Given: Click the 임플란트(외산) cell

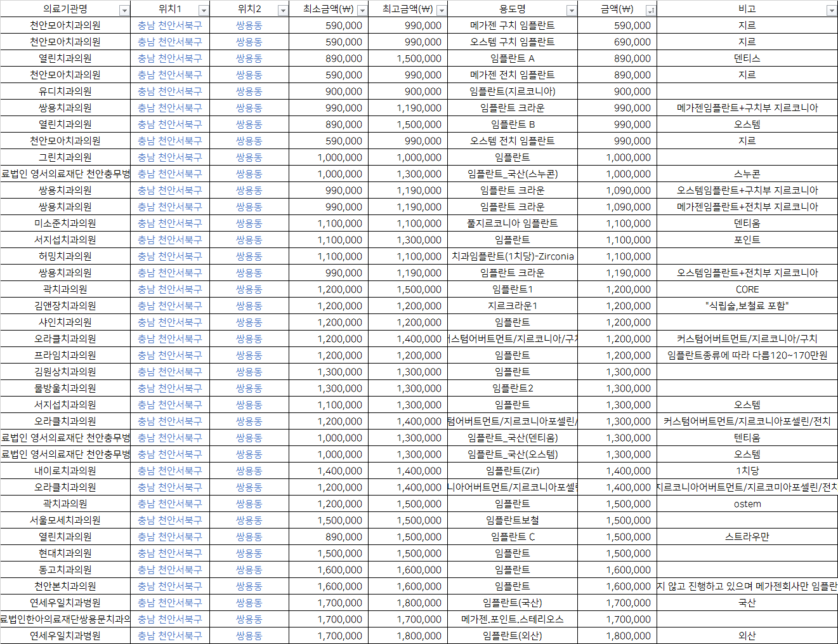Looking at the screenshot, I should 513,636.
